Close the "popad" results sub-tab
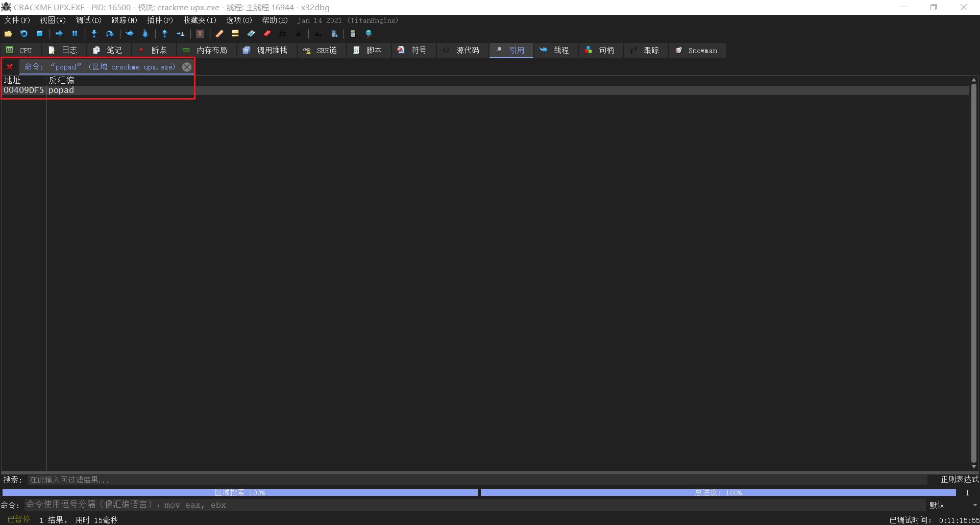Screen dimensions: 980x525 pos(187,67)
